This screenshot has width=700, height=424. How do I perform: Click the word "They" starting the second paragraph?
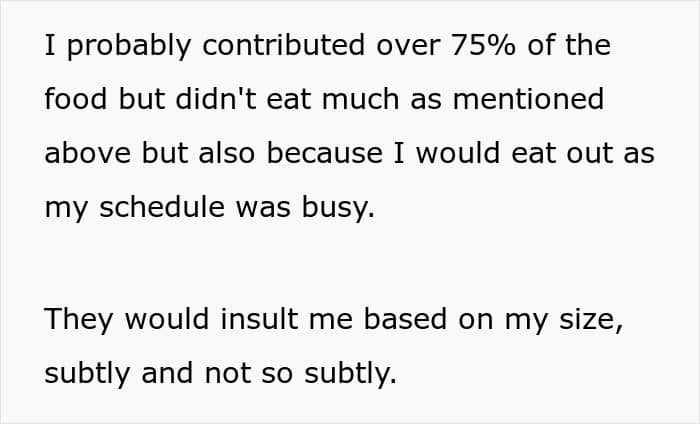point(79,320)
